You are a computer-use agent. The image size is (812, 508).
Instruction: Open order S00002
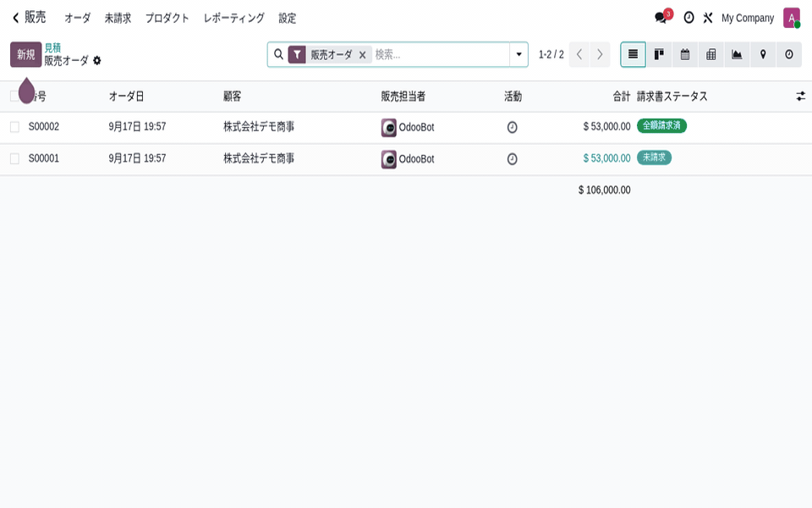click(44, 127)
